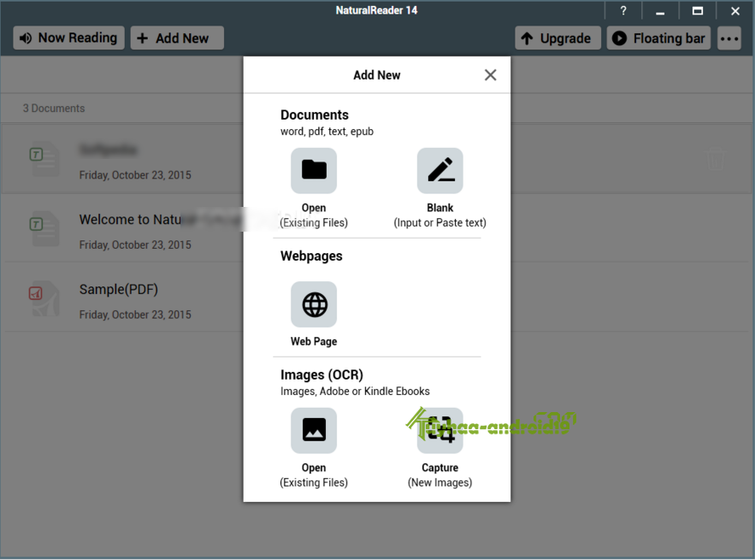Click the 'Web Page' label
The width and height of the screenshot is (755, 560).
click(x=314, y=341)
